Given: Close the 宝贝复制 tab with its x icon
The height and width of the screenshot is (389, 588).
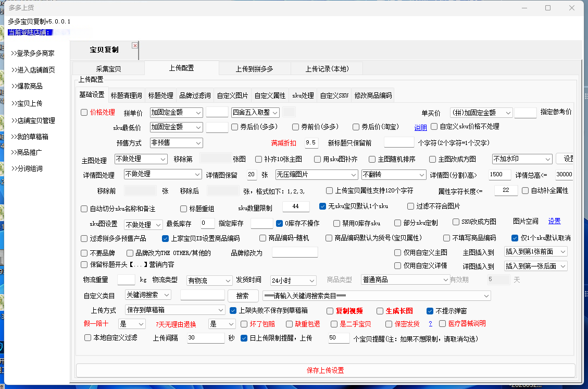Looking at the screenshot, I should [135, 45].
